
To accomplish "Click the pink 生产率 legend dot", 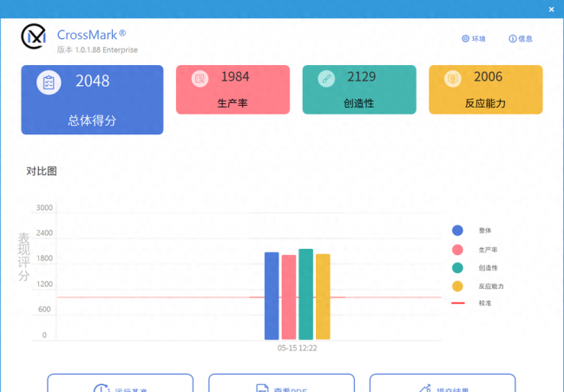I will pyautogui.click(x=457, y=250).
